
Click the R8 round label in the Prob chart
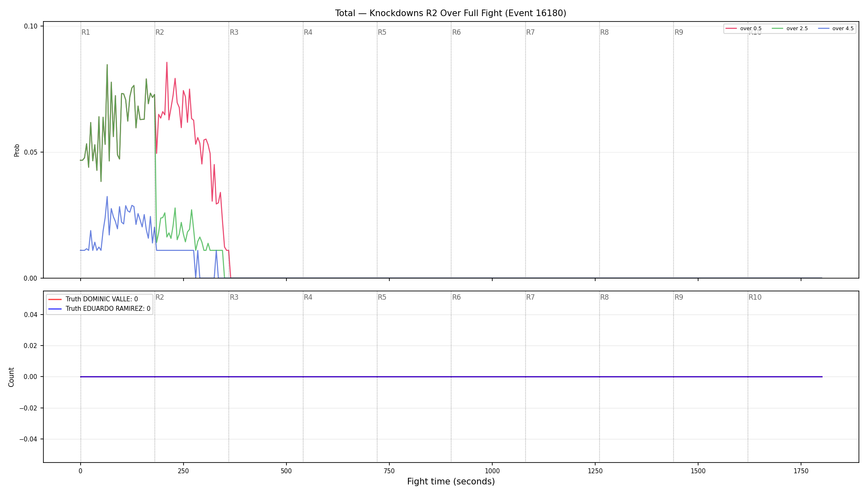point(604,32)
